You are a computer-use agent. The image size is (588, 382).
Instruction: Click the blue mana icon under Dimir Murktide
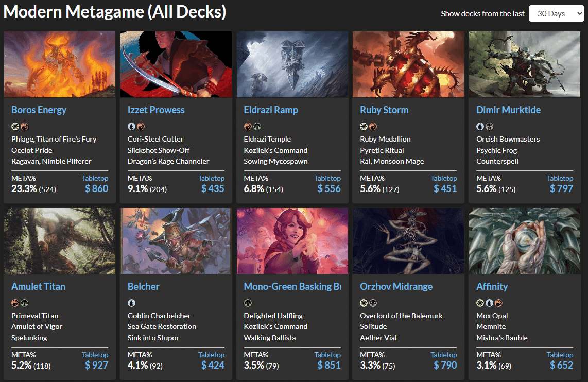tap(480, 126)
